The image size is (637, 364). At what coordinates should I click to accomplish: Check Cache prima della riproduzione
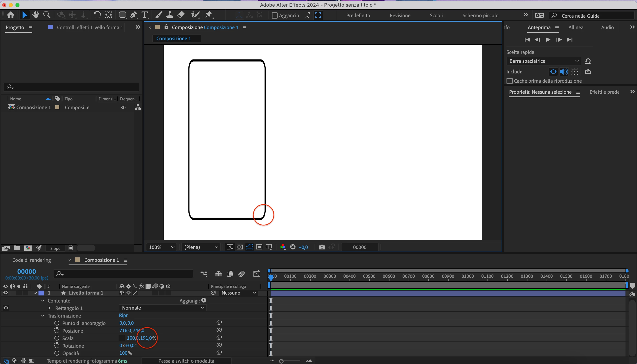point(509,81)
